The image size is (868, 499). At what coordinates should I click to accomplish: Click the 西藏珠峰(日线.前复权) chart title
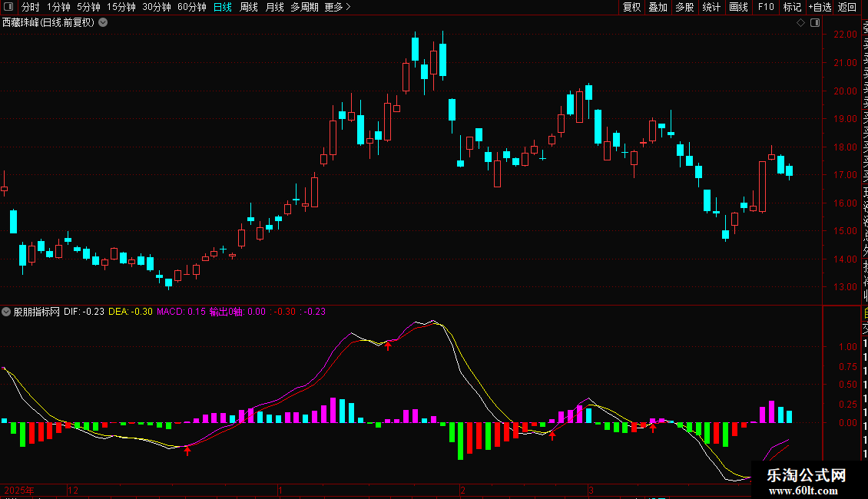(x=48, y=23)
